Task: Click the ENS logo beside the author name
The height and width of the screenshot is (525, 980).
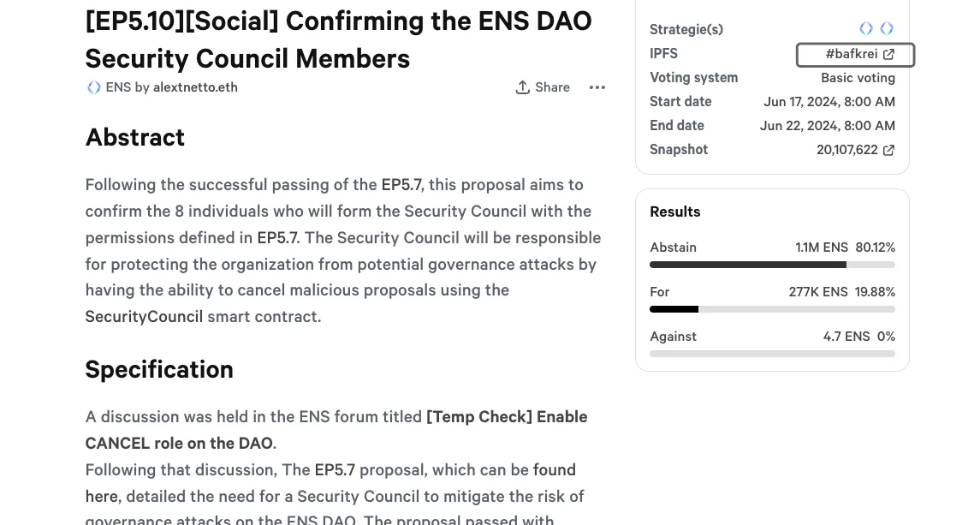Action: tap(94, 87)
